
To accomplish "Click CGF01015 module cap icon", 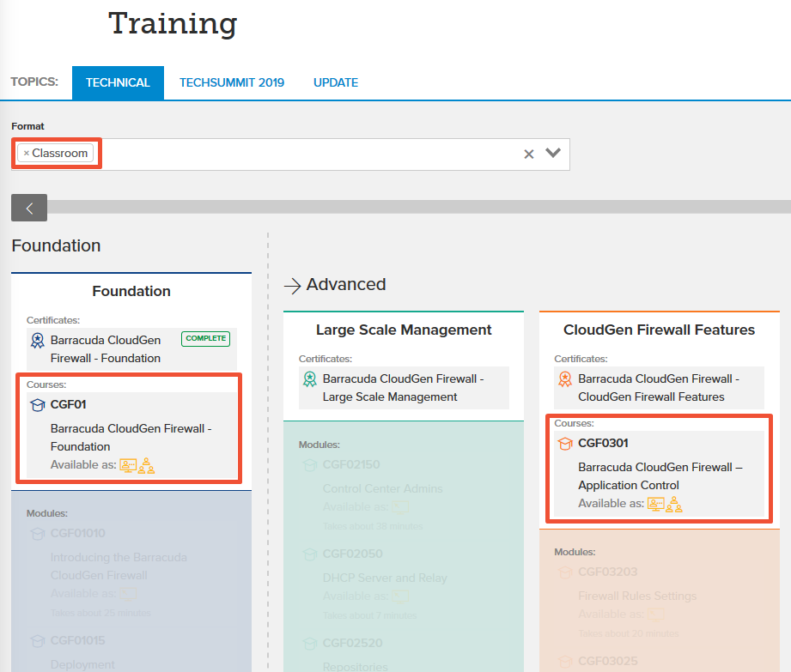I will coord(37,641).
